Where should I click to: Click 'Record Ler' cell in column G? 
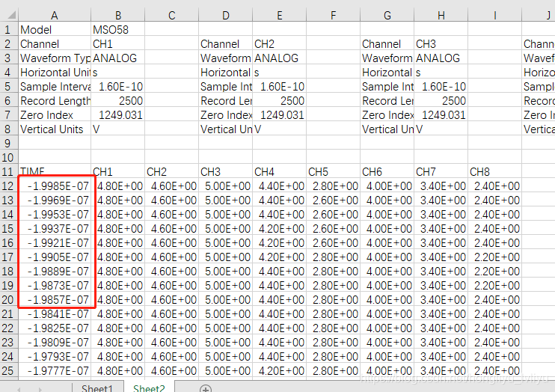coord(387,100)
